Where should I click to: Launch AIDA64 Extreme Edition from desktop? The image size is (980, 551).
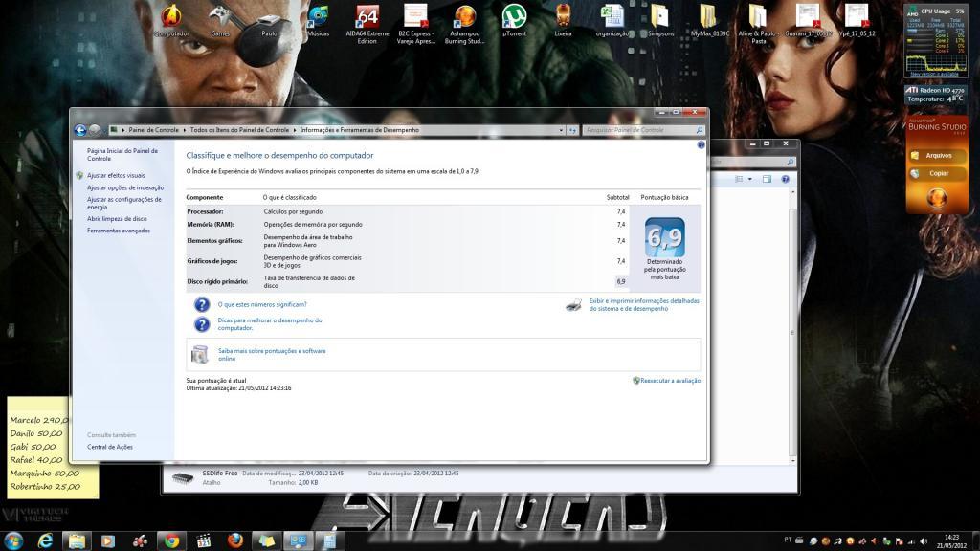click(367, 19)
